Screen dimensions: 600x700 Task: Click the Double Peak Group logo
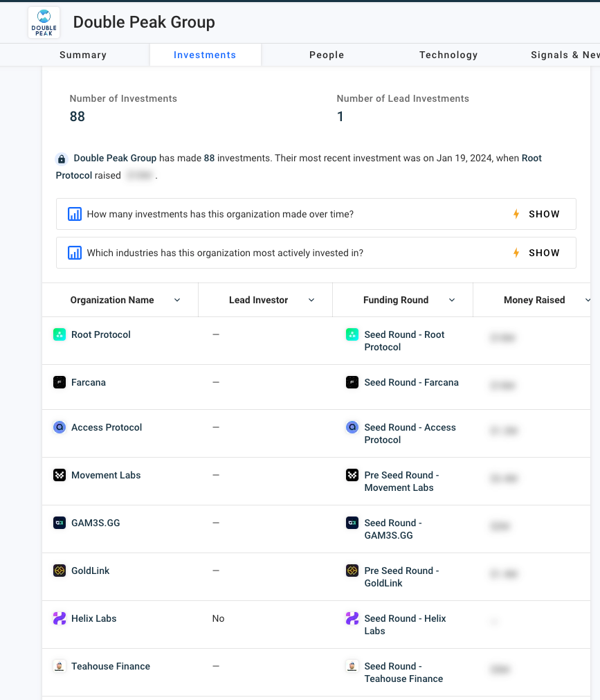tap(44, 22)
